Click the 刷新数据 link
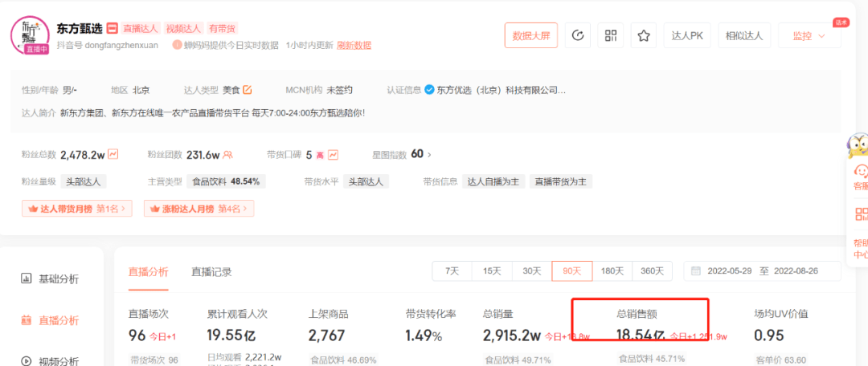 [x=354, y=46]
